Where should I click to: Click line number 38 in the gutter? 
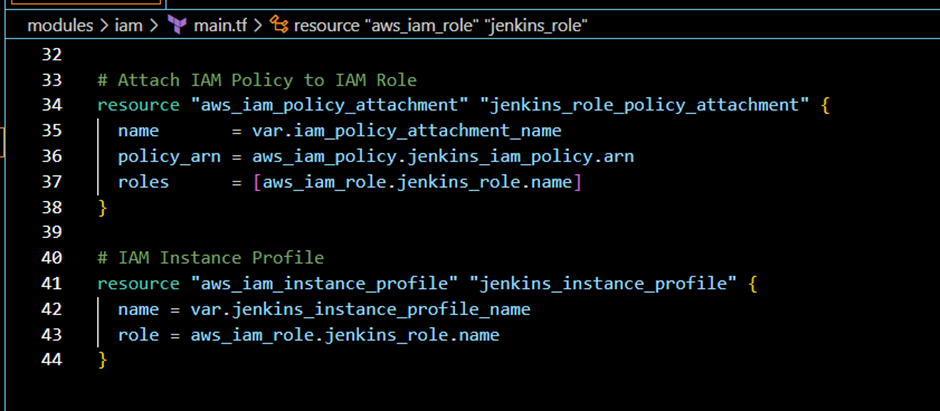pos(52,207)
